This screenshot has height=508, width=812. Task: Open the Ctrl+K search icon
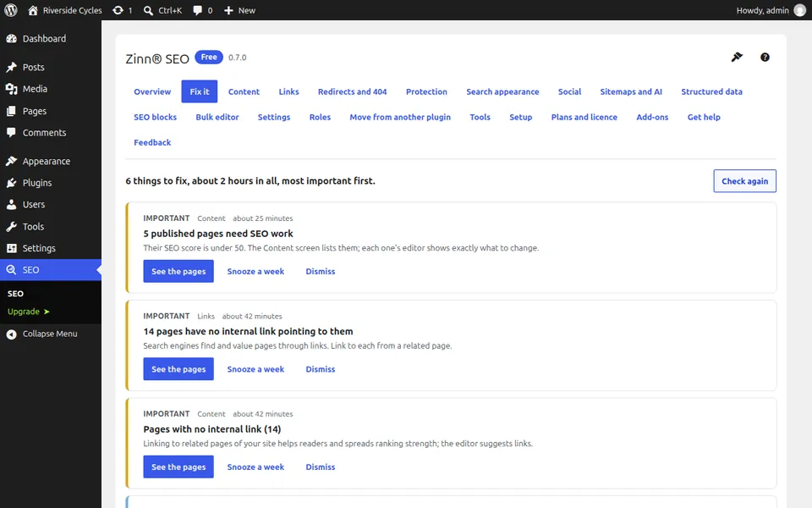point(148,10)
